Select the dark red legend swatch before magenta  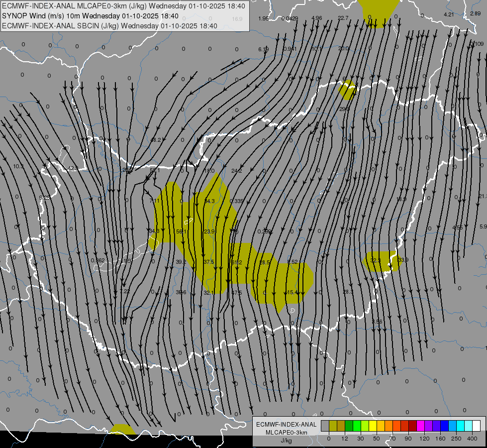click(x=412, y=426)
